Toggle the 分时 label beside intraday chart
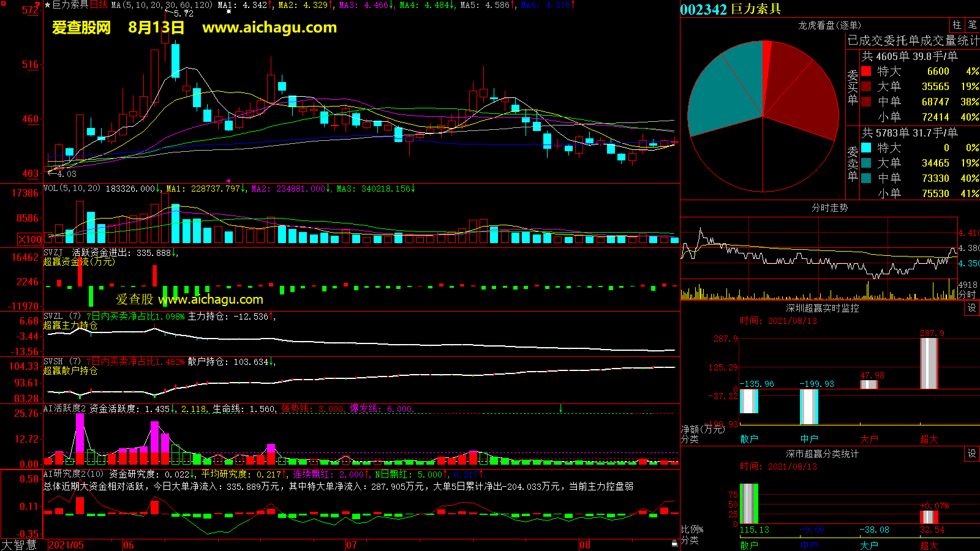This screenshot has width=980, height=551. point(967,294)
